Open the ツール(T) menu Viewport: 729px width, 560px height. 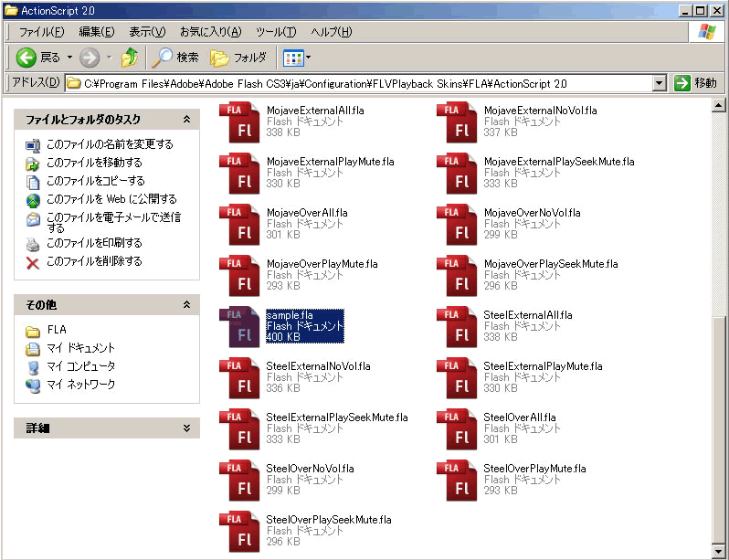(276, 32)
